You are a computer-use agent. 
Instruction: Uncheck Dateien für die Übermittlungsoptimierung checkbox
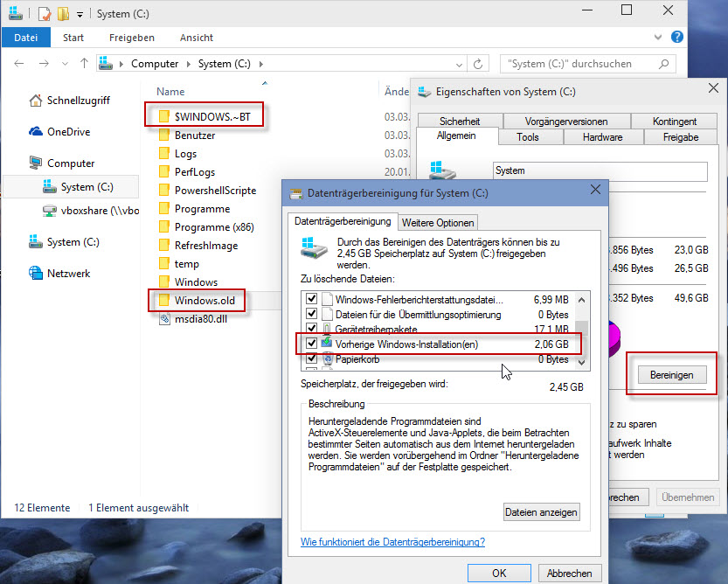pos(311,314)
